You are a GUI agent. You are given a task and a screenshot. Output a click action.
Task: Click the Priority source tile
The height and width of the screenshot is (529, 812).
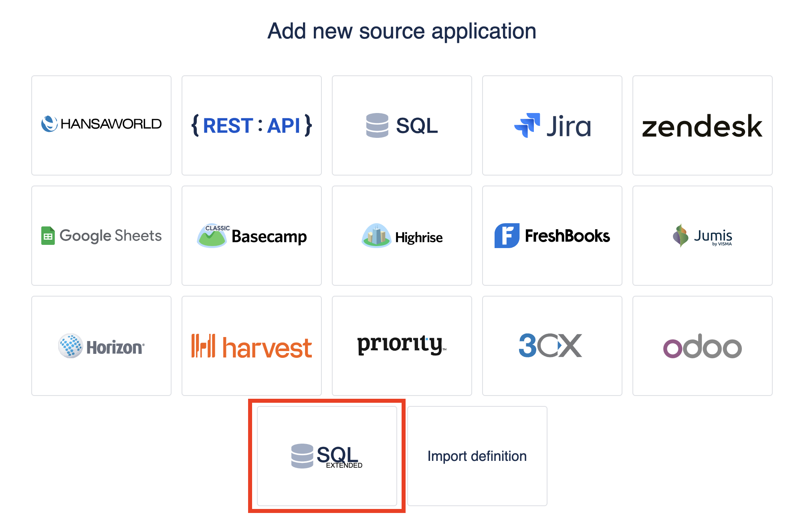(x=402, y=346)
